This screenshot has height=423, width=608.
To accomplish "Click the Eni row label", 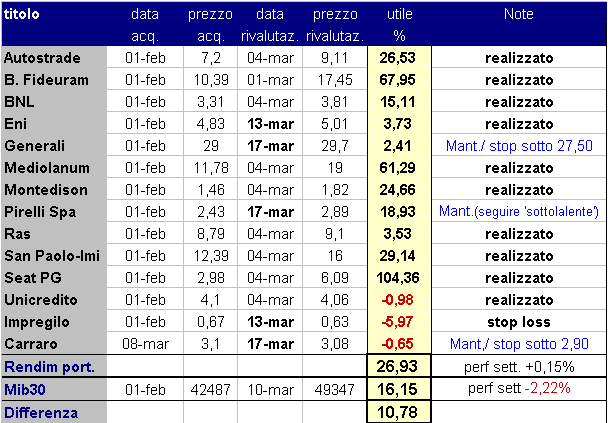I will click(16, 124).
